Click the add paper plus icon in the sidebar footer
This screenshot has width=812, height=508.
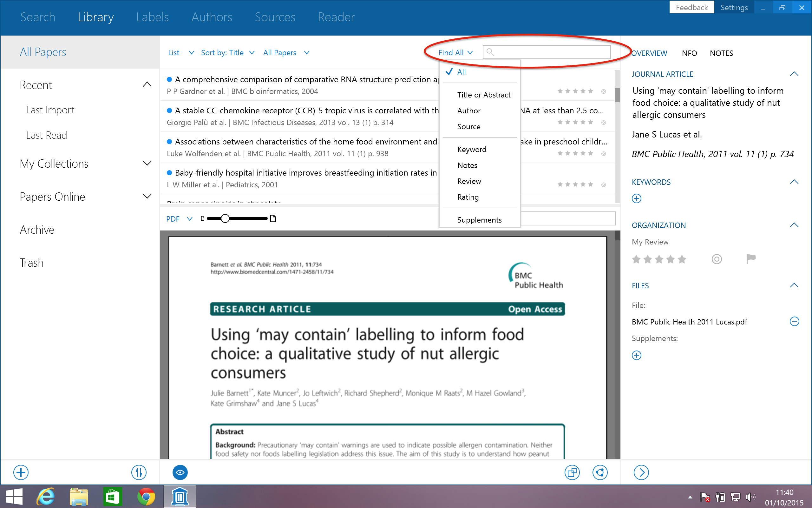pos(21,472)
